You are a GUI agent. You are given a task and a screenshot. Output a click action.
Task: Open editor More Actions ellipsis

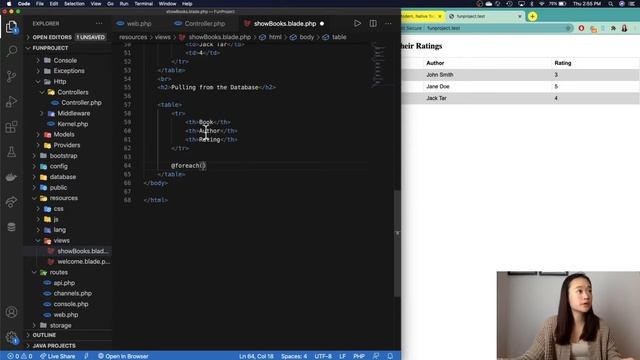coord(388,24)
